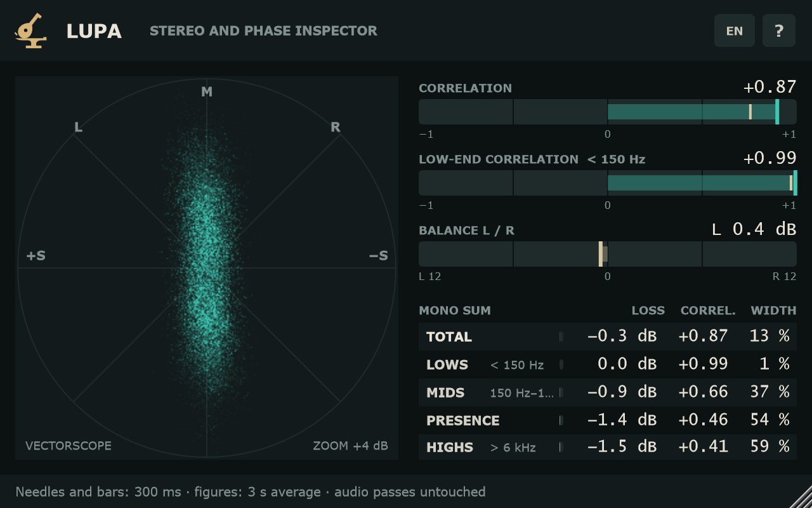Click the > 6 kHz highs range label

pos(513,448)
